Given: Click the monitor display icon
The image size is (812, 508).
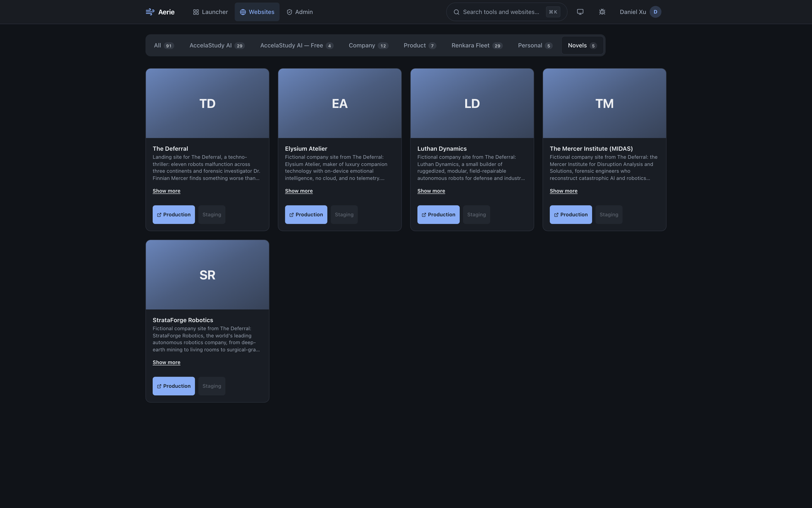Looking at the screenshot, I should [x=580, y=12].
